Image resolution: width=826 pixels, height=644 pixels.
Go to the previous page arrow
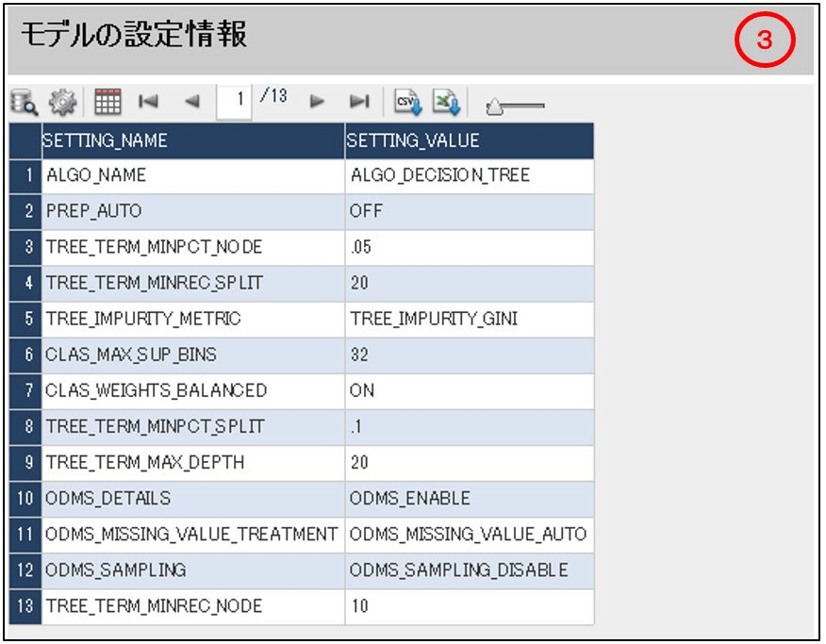coord(192,102)
